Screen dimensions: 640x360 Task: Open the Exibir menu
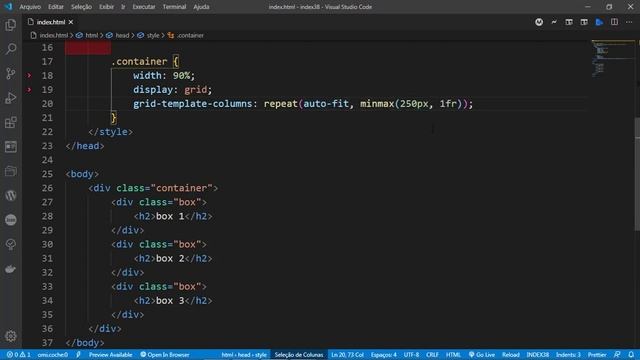107,7
